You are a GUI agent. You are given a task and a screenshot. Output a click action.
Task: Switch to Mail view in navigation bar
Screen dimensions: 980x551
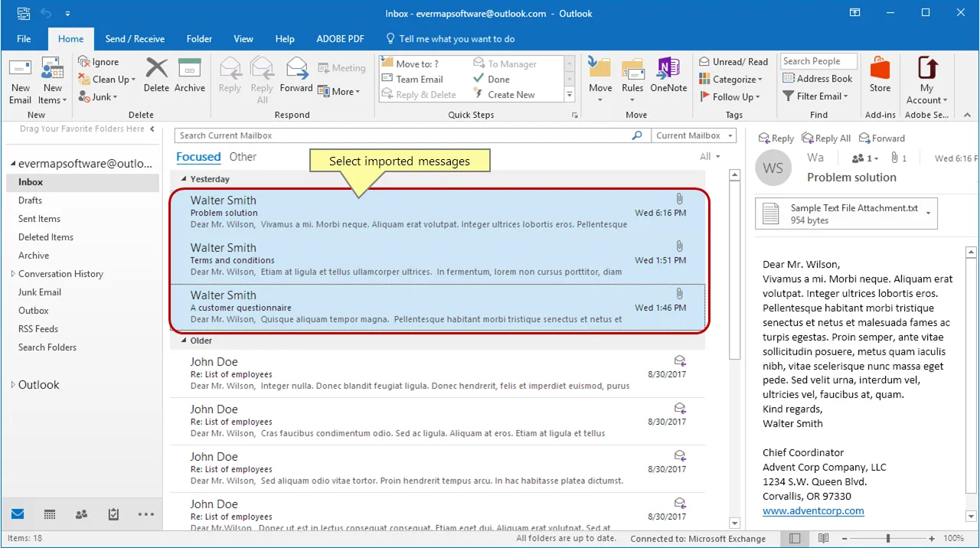(18, 514)
